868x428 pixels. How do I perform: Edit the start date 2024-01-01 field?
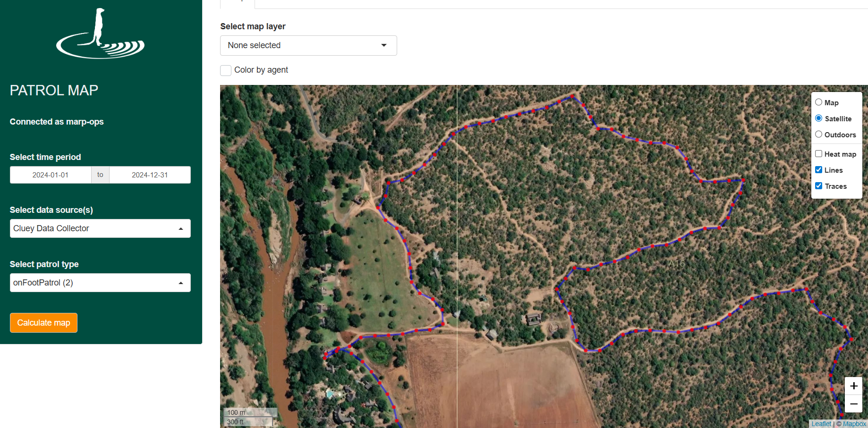point(51,175)
